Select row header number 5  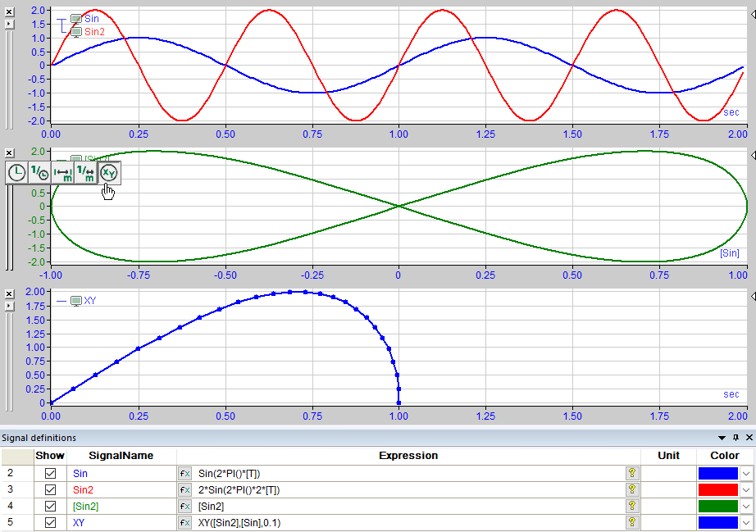click(x=17, y=523)
